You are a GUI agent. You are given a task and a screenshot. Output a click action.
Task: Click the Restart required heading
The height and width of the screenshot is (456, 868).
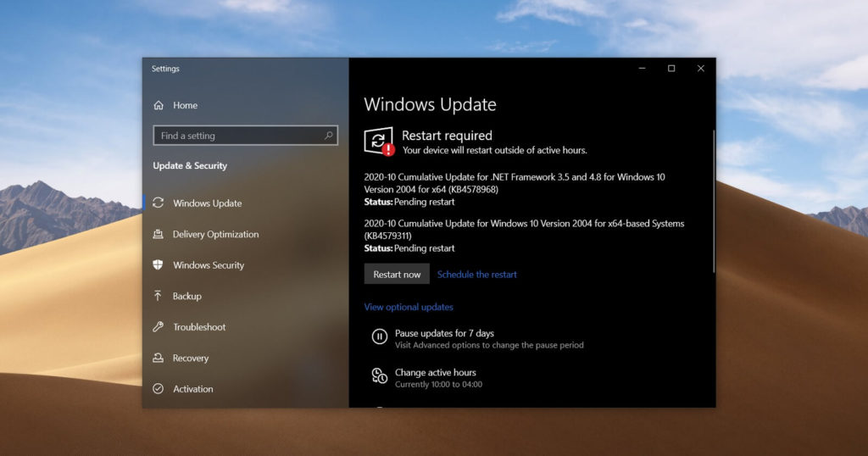click(x=447, y=136)
